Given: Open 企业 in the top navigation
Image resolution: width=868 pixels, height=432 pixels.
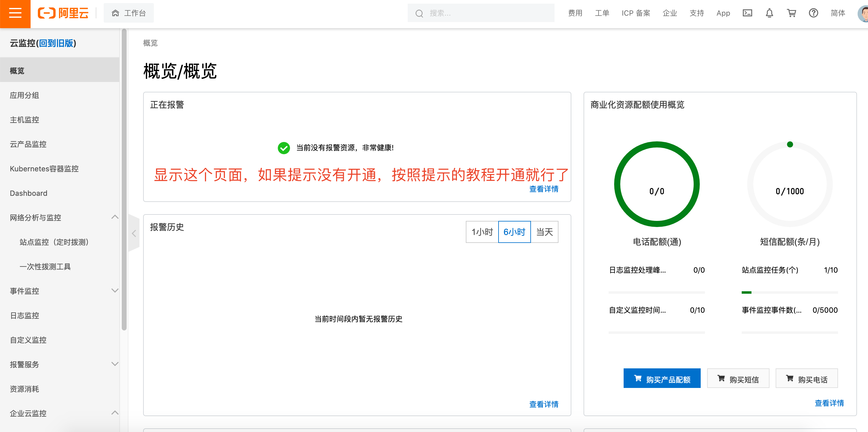Looking at the screenshot, I should (x=670, y=13).
